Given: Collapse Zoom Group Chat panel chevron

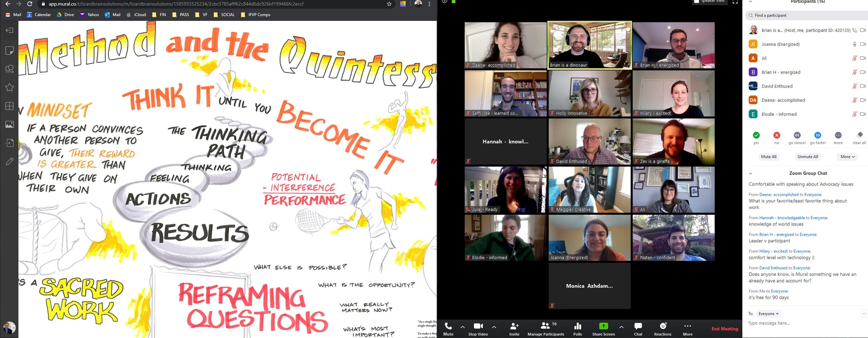Looking at the screenshot, I should [x=751, y=173].
